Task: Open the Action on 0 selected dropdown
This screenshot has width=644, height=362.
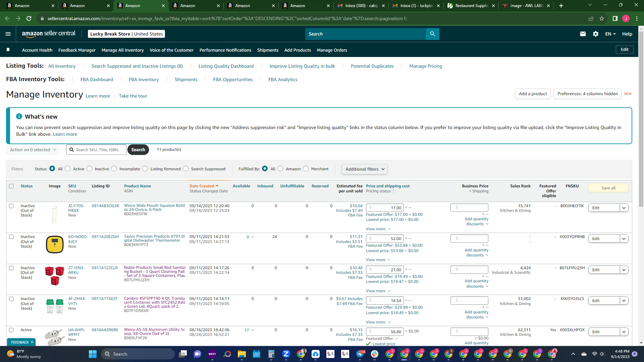Action: tap(33, 149)
